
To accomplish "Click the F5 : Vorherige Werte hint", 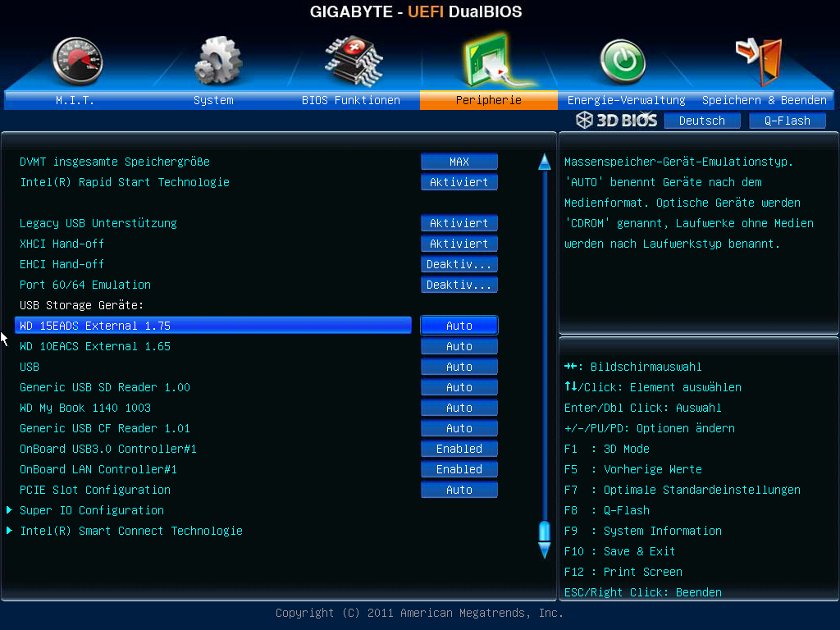I will 633,468.
